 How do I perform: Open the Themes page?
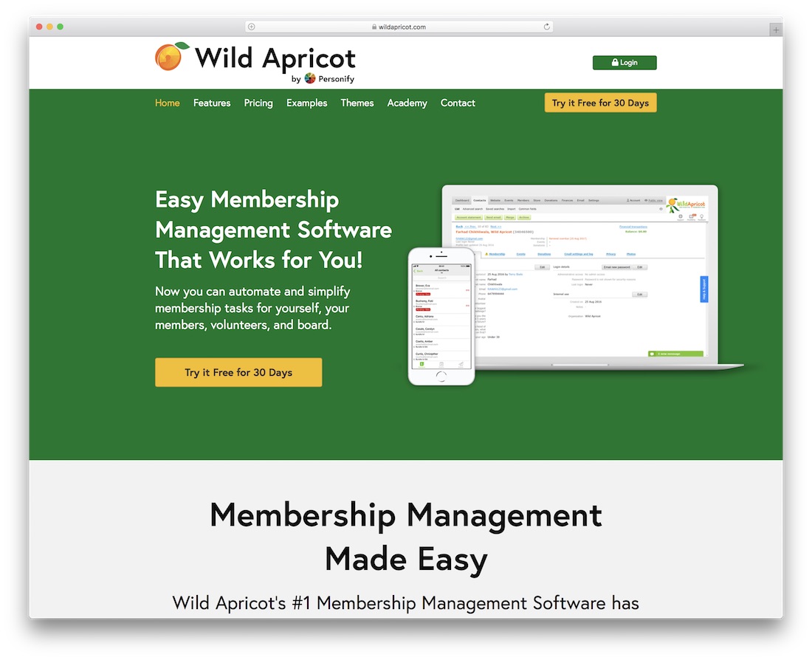(x=357, y=103)
